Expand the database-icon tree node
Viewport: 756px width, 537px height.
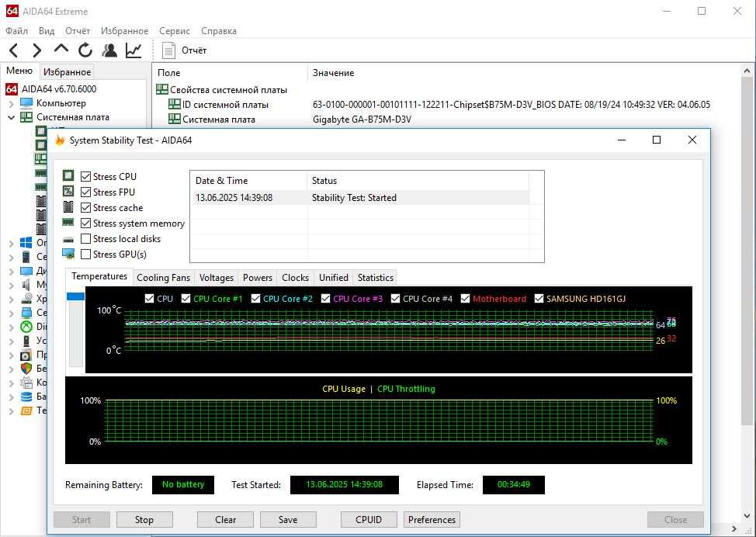click(x=12, y=397)
